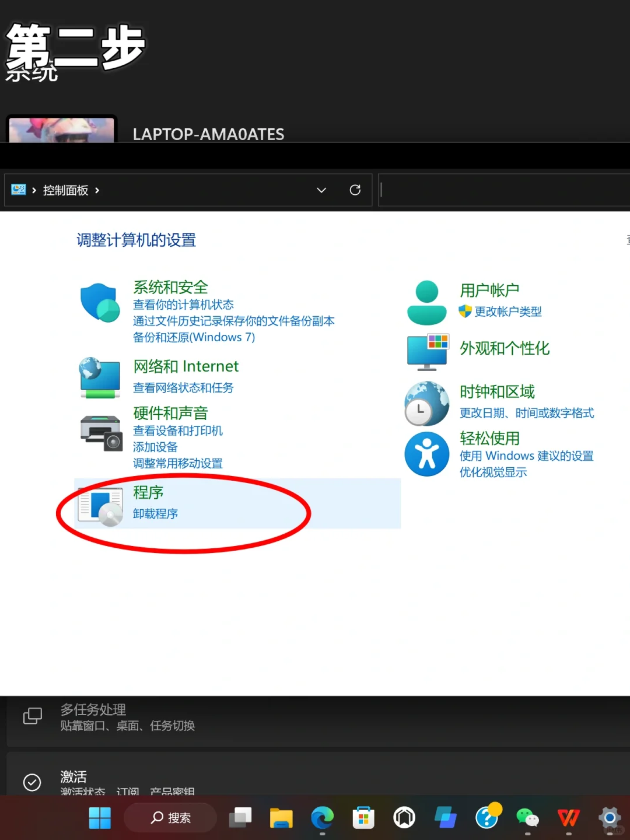630x840 pixels.
Task: Launch WPS Office from the taskbar
Action: [568, 818]
